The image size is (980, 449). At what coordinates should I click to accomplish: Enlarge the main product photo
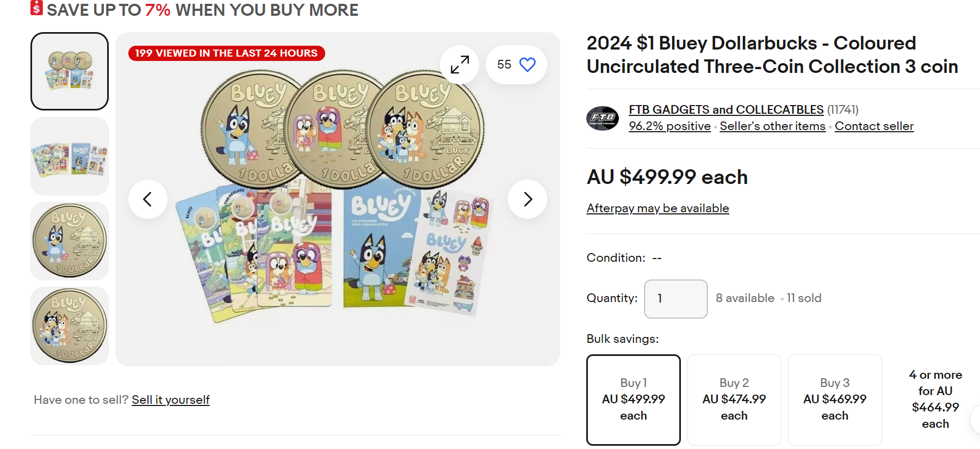point(459,64)
